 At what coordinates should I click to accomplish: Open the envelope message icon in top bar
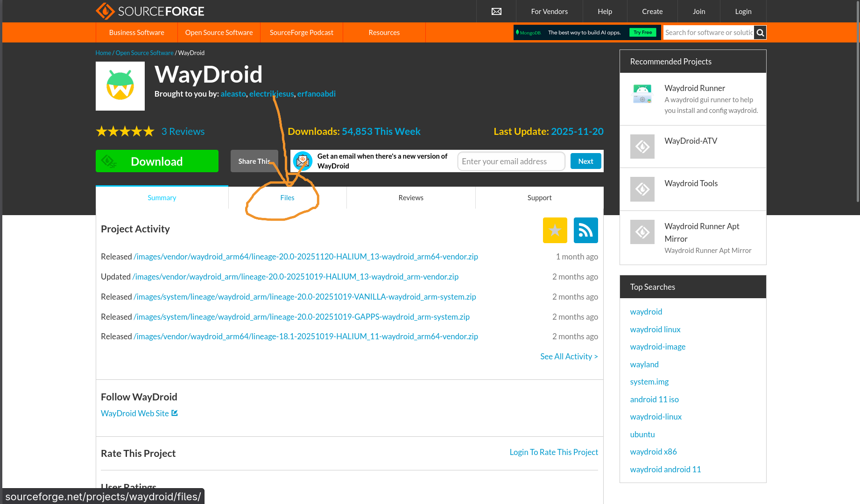[x=496, y=11]
